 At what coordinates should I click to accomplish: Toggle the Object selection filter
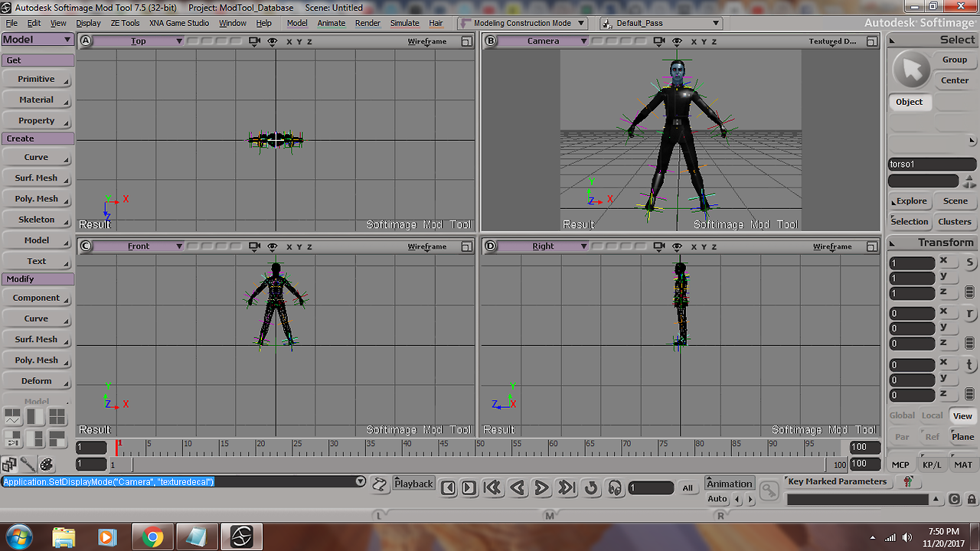click(910, 102)
